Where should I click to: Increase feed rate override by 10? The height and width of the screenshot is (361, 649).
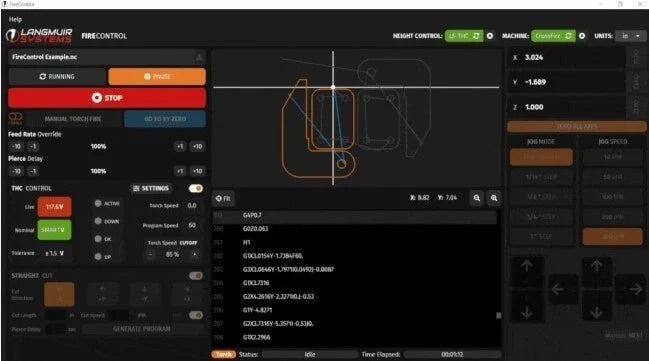coord(197,147)
